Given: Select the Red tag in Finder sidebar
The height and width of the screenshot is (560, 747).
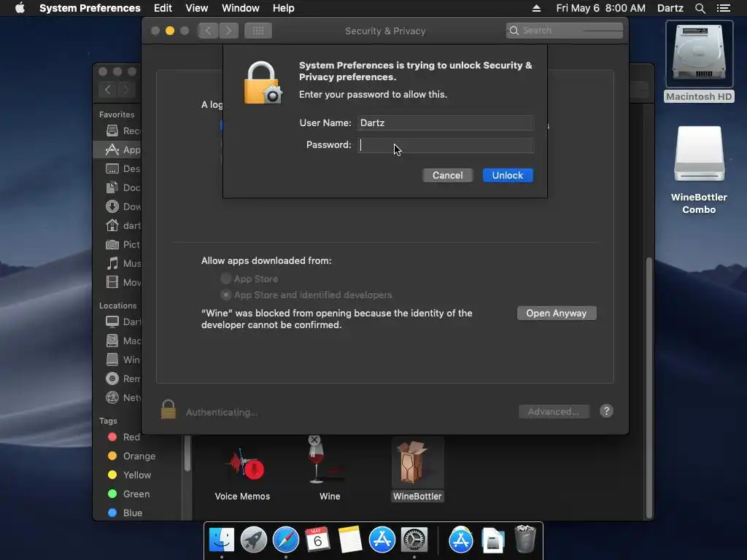Looking at the screenshot, I should click(x=124, y=437).
